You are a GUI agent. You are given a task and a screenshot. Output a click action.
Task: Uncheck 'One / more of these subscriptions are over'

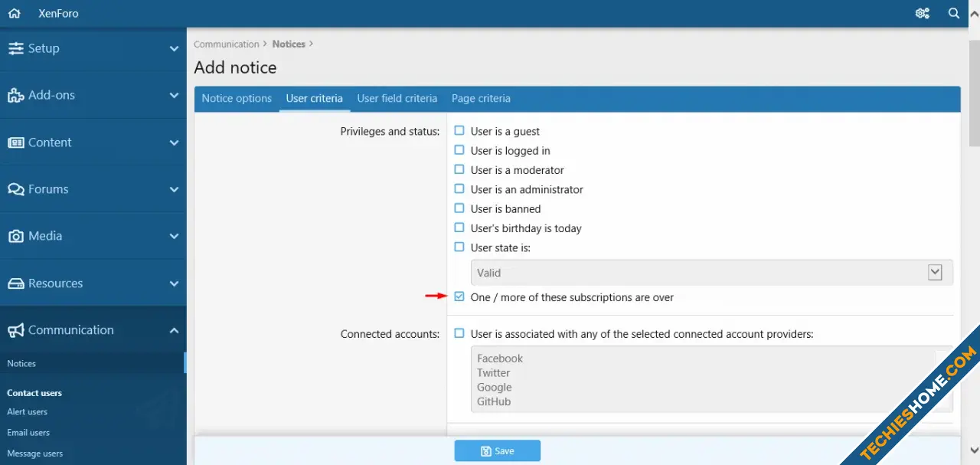[x=459, y=296]
